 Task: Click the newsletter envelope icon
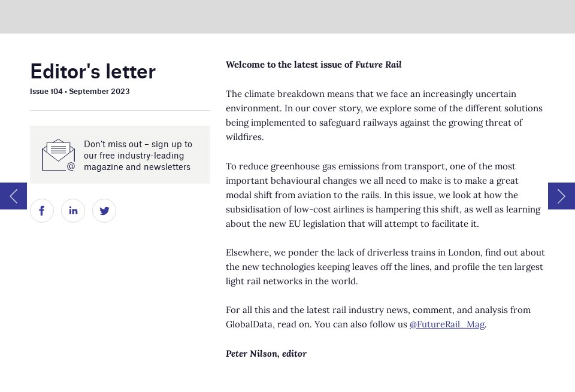click(x=58, y=155)
